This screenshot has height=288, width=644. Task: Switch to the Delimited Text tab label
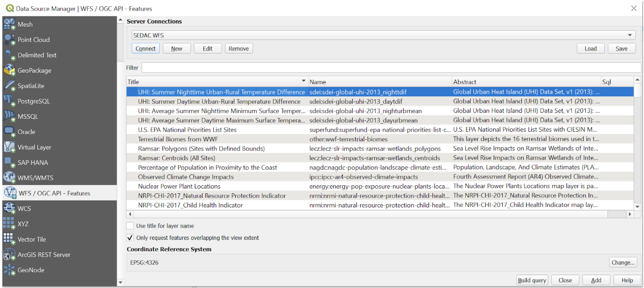37,55
